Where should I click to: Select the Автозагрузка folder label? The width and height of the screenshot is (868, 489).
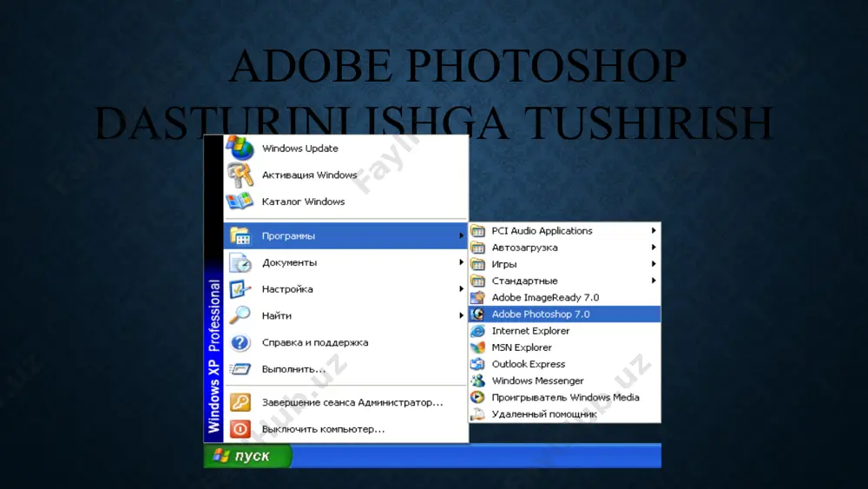524,248
